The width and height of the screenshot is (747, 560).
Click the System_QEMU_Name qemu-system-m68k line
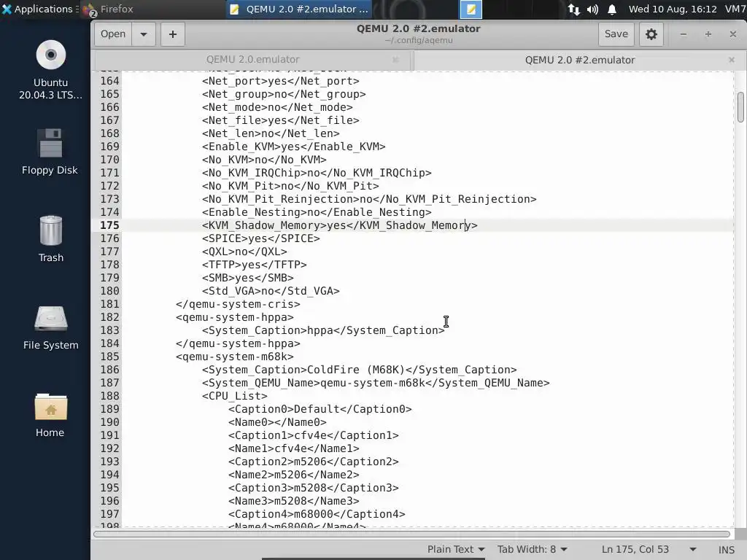tap(376, 383)
